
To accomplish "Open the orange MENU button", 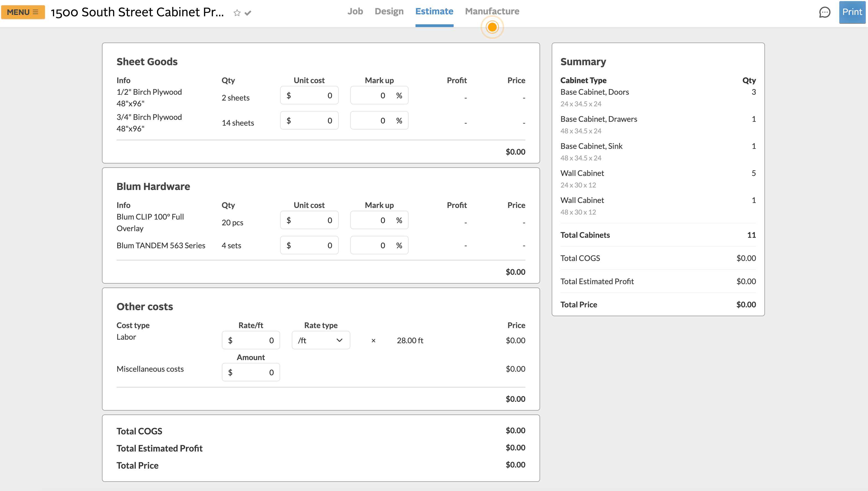I will [23, 12].
